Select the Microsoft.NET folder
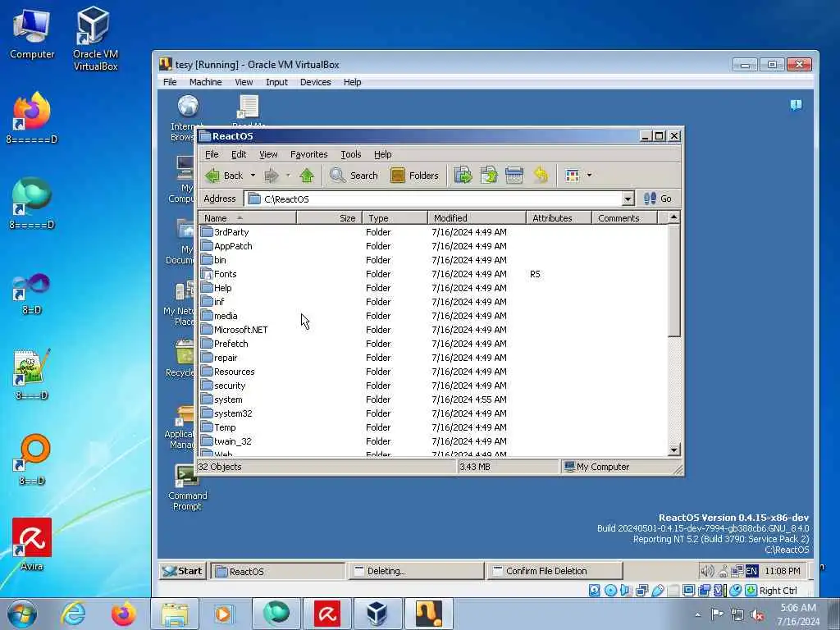 [234, 330]
